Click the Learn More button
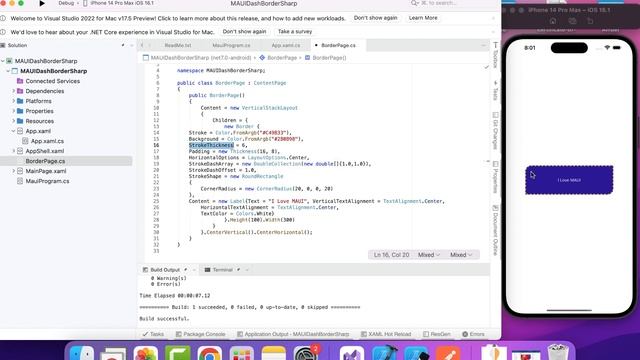The width and height of the screenshot is (640, 360). click(x=423, y=18)
